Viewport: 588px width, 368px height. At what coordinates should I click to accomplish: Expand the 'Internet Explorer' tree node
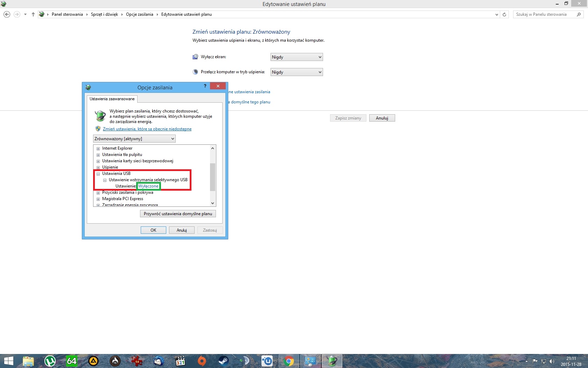point(98,149)
